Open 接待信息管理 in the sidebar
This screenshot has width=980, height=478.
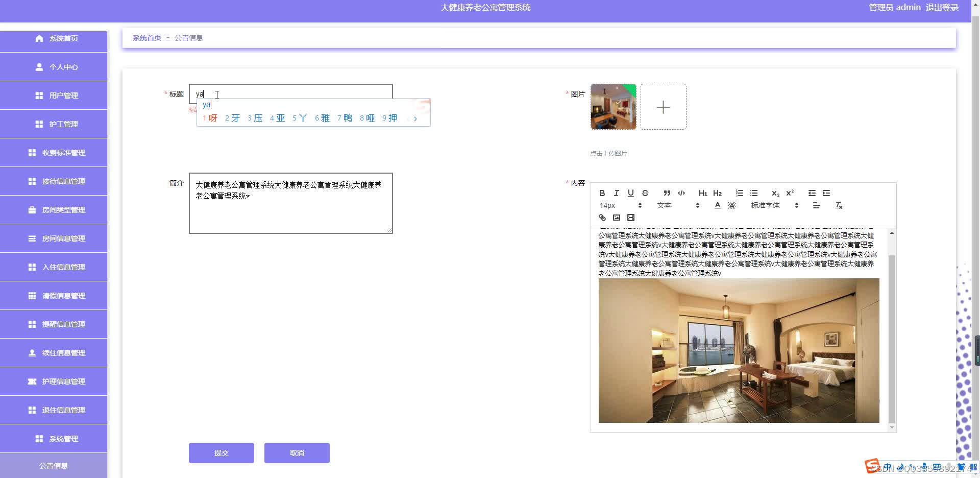tap(54, 181)
